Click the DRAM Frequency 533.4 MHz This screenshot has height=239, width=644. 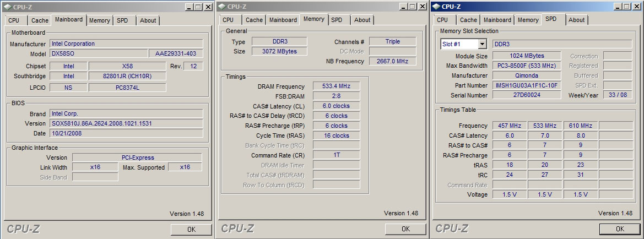tap(337, 86)
